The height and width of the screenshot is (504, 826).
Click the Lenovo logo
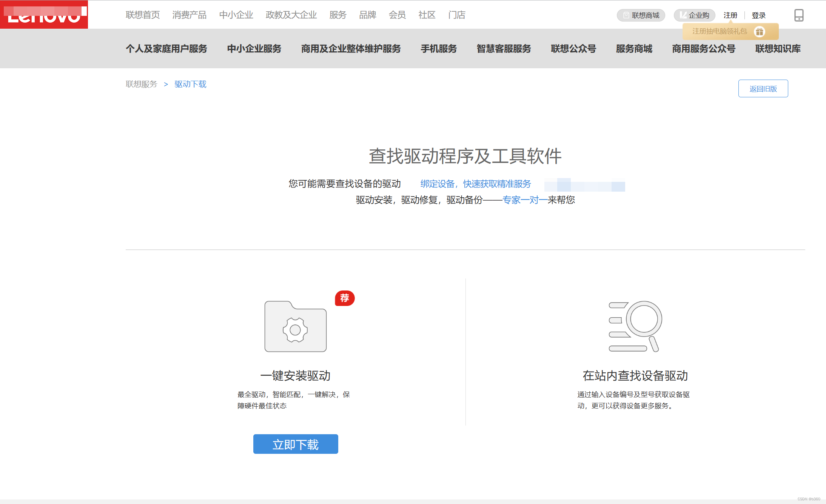point(44,15)
